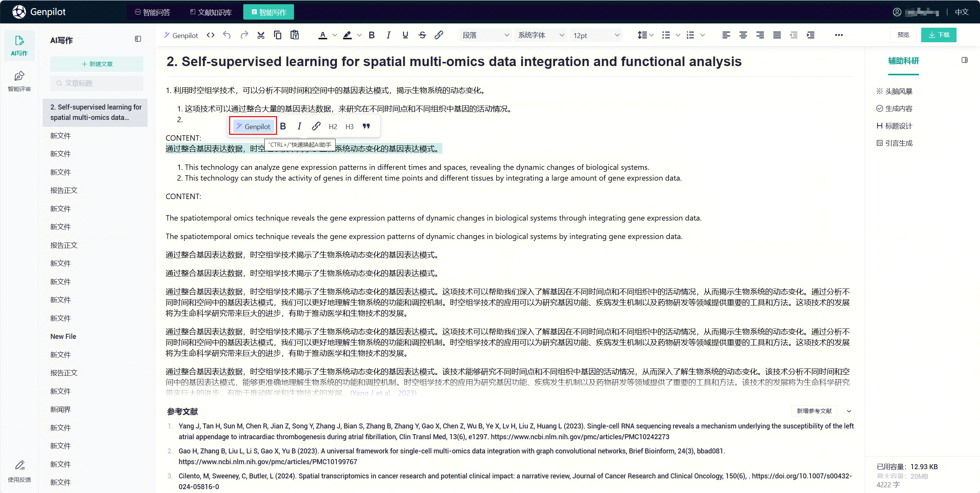The width and height of the screenshot is (980, 493).
Task: Switch language via 中文
Action: [962, 12]
